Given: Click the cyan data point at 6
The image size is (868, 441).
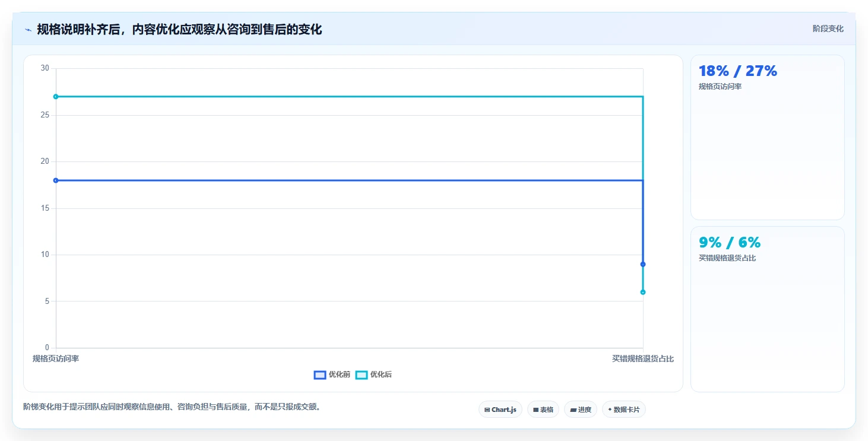Looking at the screenshot, I should coord(643,292).
